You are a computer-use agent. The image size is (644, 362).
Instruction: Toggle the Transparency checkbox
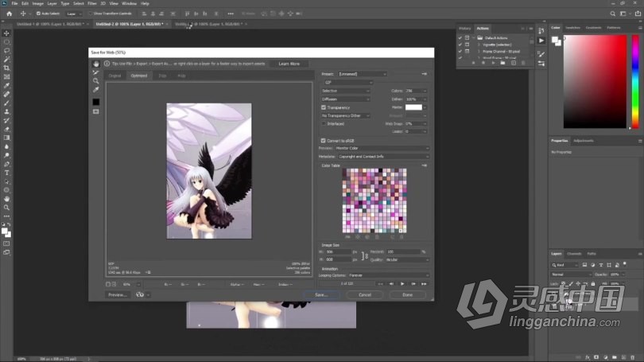[324, 107]
